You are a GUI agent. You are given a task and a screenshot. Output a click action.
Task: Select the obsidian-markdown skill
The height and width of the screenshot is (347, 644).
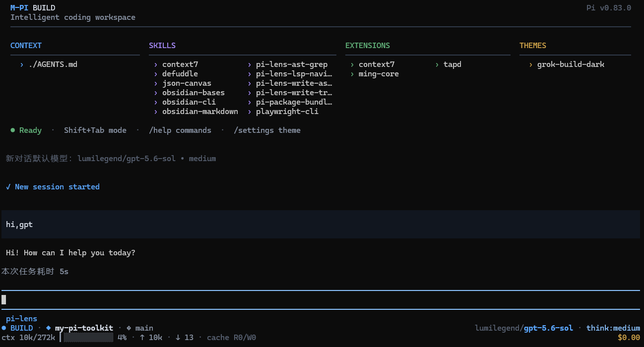click(200, 112)
